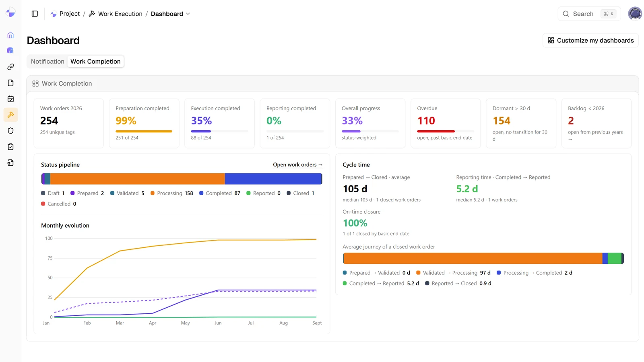Click the Work Completion panel grid icon
The height and width of the screenshot is (362, 644).
point(35,84)
